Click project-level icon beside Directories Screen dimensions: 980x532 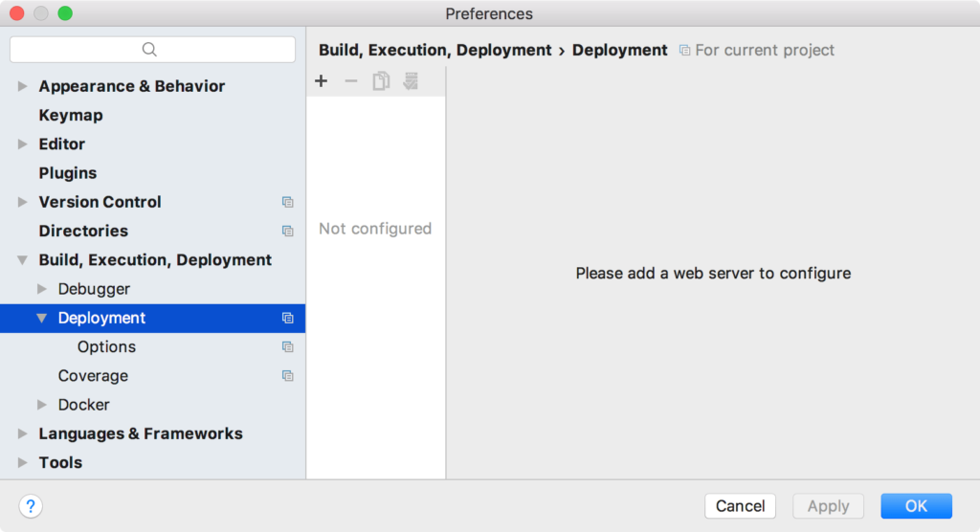click(287, 232)
